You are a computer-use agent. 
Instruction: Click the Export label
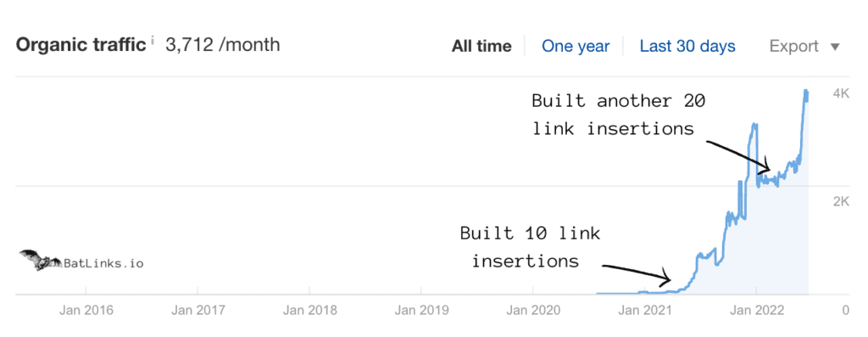(x=793, y=47)
